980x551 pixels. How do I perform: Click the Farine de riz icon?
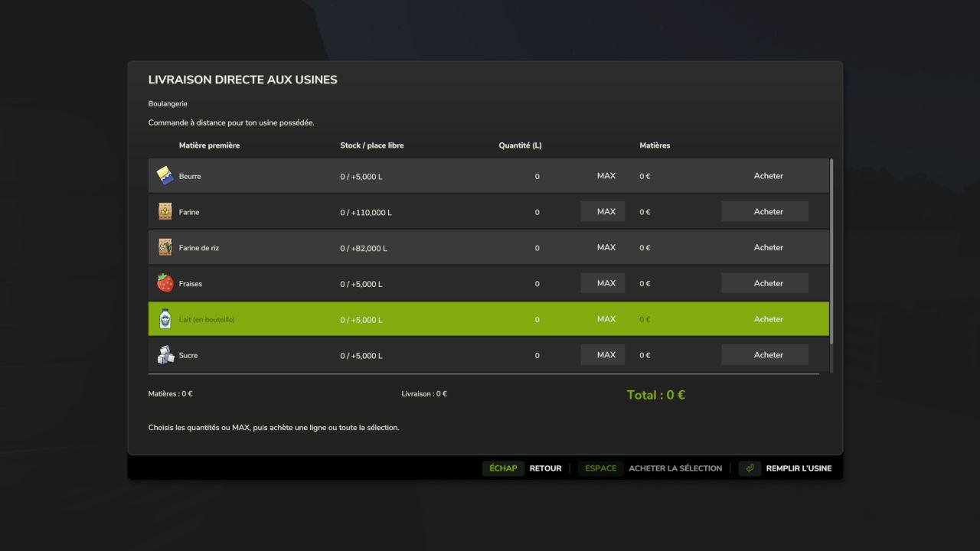165,247
